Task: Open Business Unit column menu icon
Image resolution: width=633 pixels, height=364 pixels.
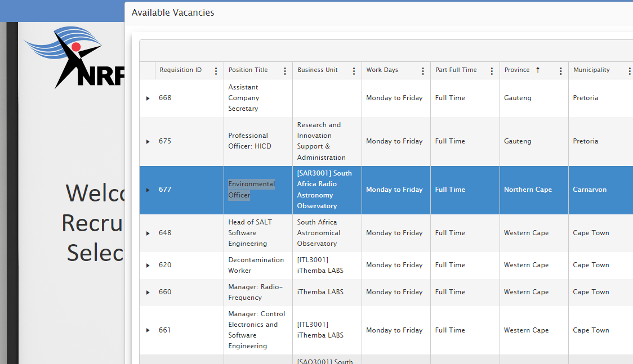Action: [x=354, y=71]
